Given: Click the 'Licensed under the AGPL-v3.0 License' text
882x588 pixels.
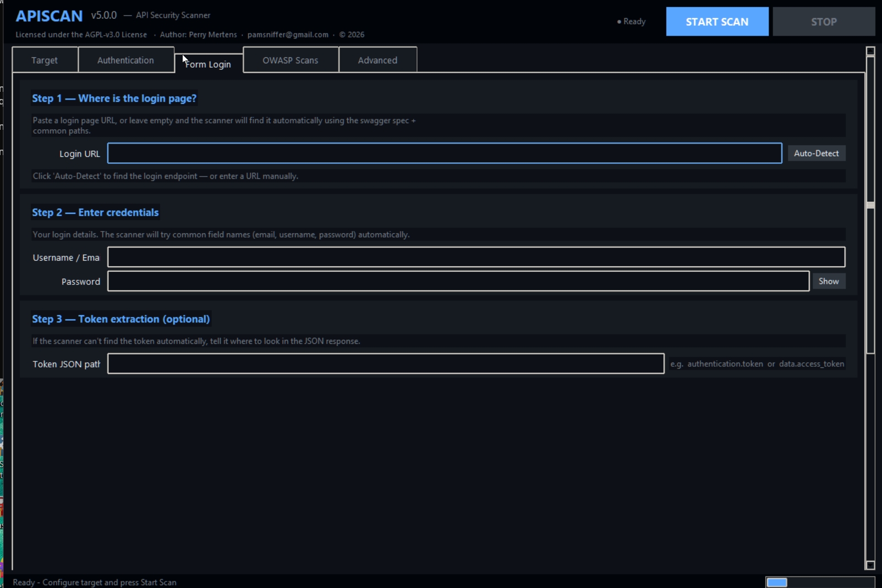Looking at the screenshot, I should (x=81, y=35).
